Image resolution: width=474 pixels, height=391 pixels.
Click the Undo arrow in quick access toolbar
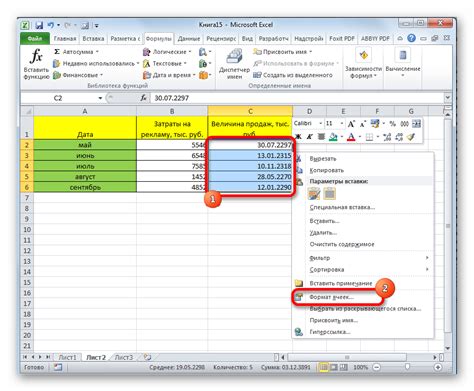tap(51, 25)
